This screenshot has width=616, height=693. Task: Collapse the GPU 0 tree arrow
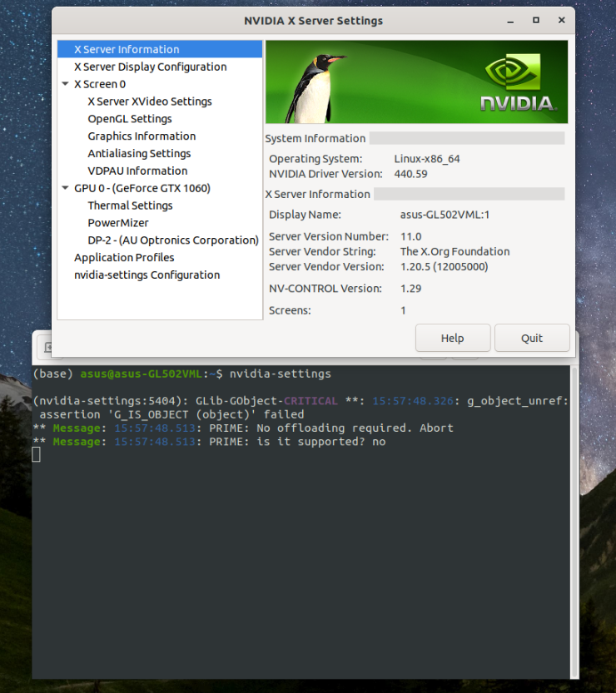(x=66, y=188)
